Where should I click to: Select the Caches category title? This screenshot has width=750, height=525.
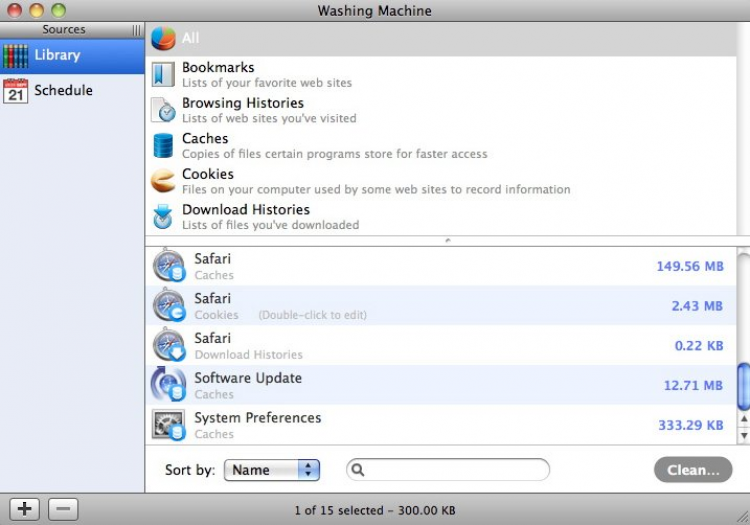tap(205, 139)
